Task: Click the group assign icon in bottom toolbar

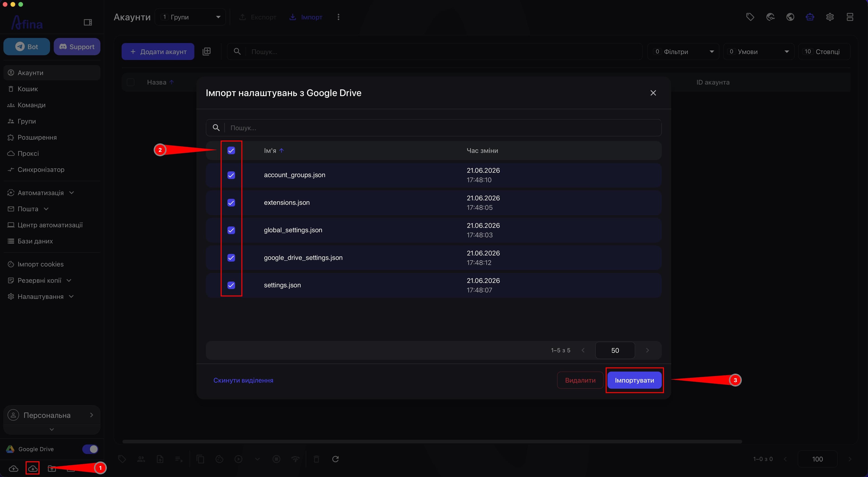Action: pyautogui.click(x=141, y=459)
